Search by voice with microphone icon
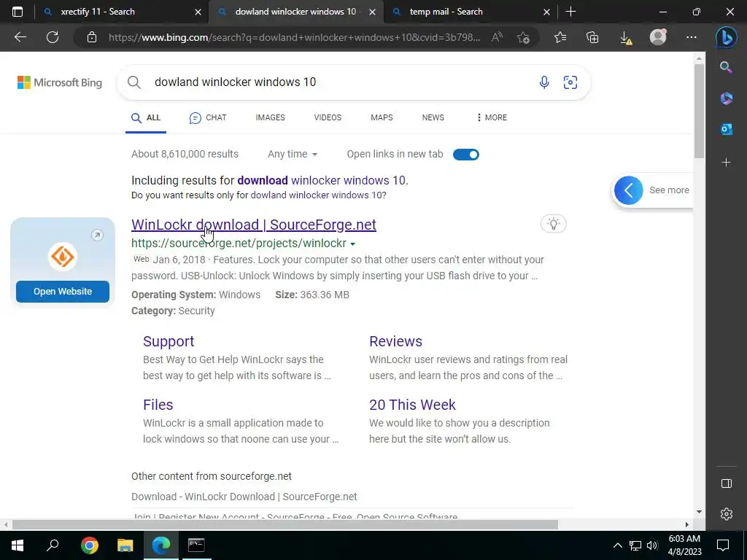747x560 pixels. coord(544,82)
